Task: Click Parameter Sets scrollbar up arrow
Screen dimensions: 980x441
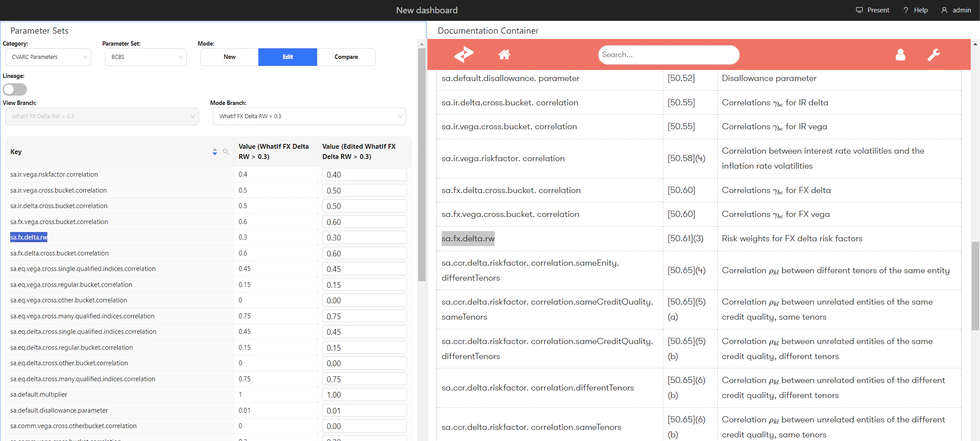Action: click(422, 44)
